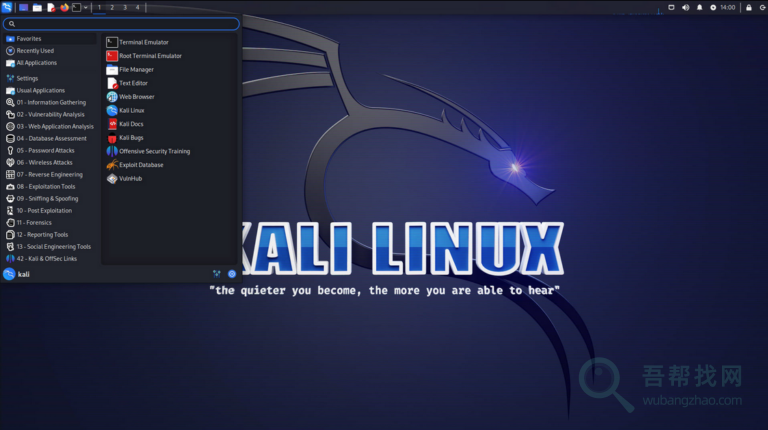Screen dimensions: 768x430
Task: Launch Root Terminal Emulator
Action: (150, 56)
